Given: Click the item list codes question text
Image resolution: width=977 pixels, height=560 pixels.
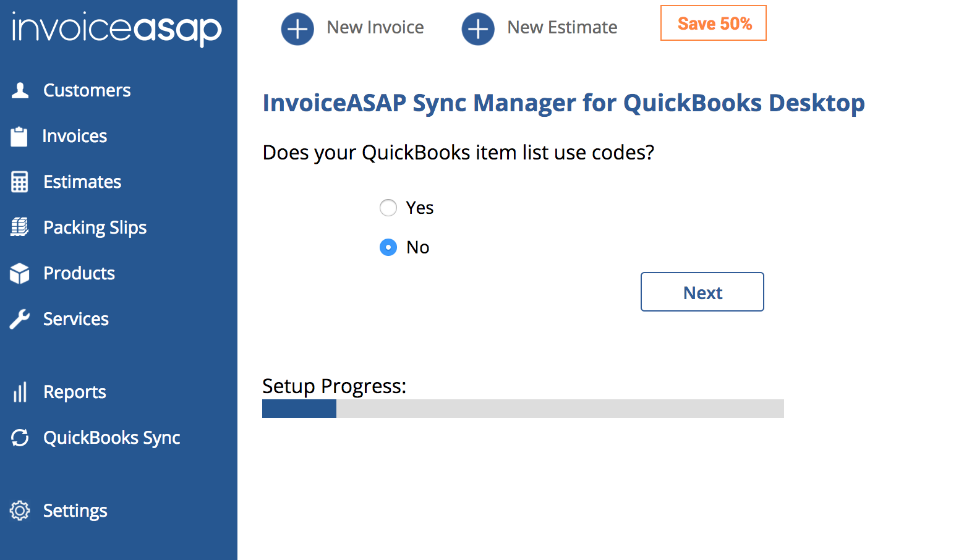Looking at the screenshot, I should coord(458,153).
